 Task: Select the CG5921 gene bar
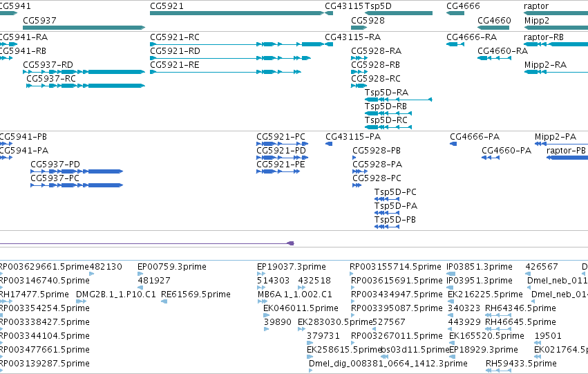tap(237, 13)
